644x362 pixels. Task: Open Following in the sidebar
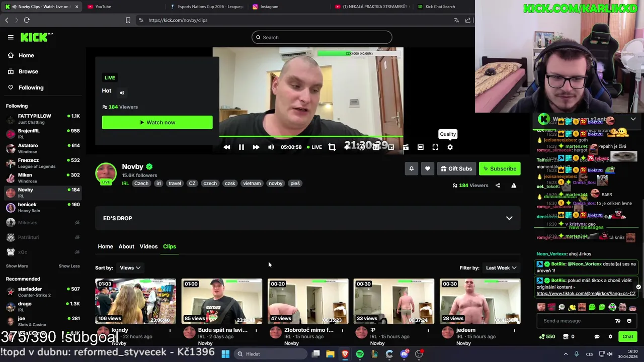[x=26, y=87]
